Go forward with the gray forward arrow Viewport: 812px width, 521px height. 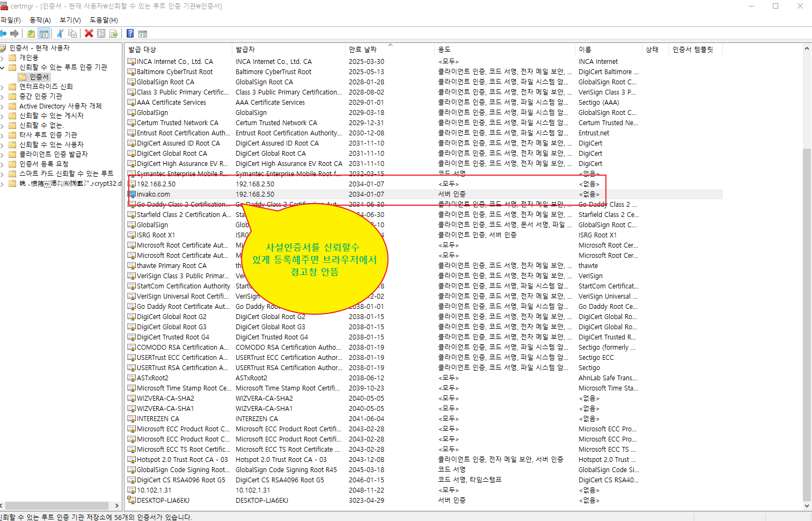(14, 33)
